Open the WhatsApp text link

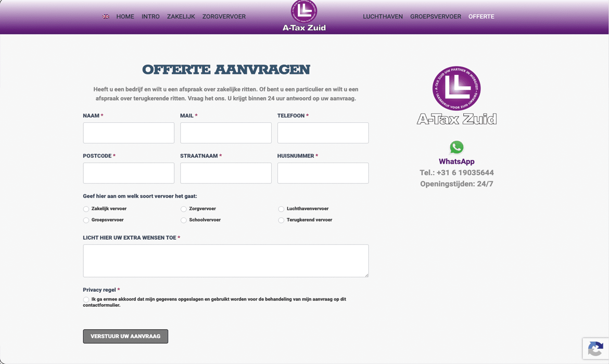[457, 161]
